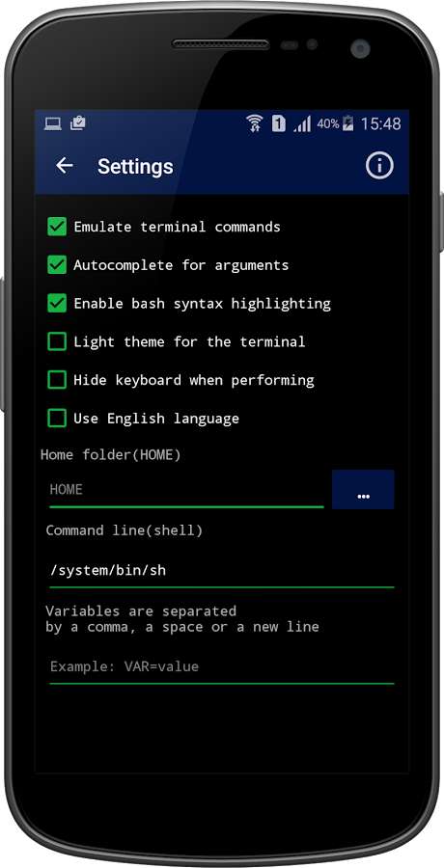444x868 pixels.
Task: Edit the /system/bin/sh shell field
Action: [222, 571]
